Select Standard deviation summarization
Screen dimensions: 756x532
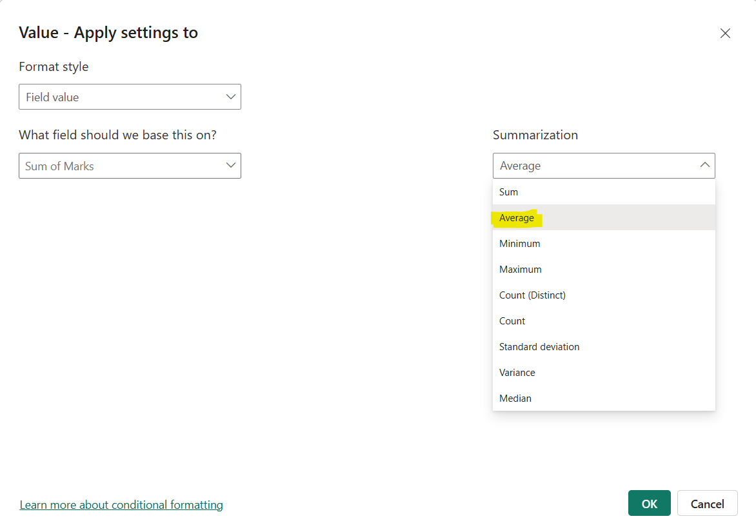[539, 346]
